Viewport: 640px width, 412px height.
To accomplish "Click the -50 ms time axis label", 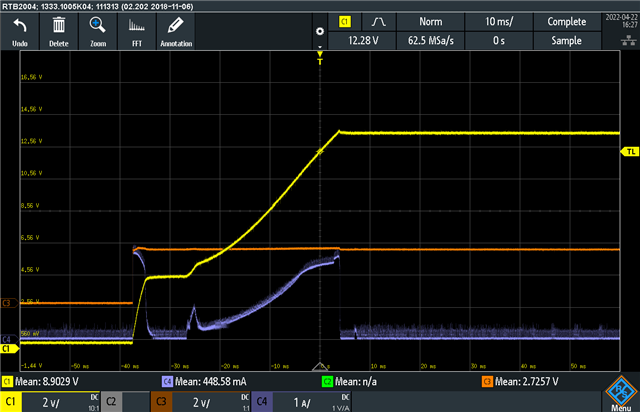I will 80,366.
